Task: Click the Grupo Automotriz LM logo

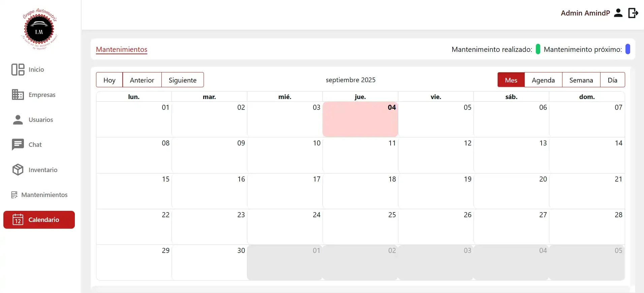Action: click(x=39, y=30)
